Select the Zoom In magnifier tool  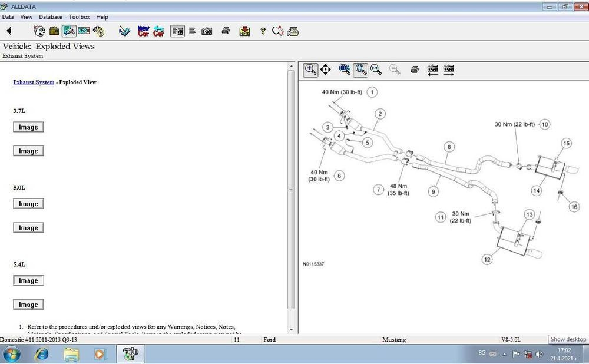310,70
